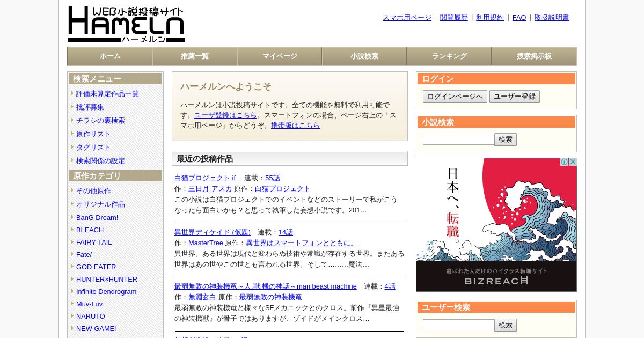Select GOD EATER category
Screen dimensions: 644x338
96,267
